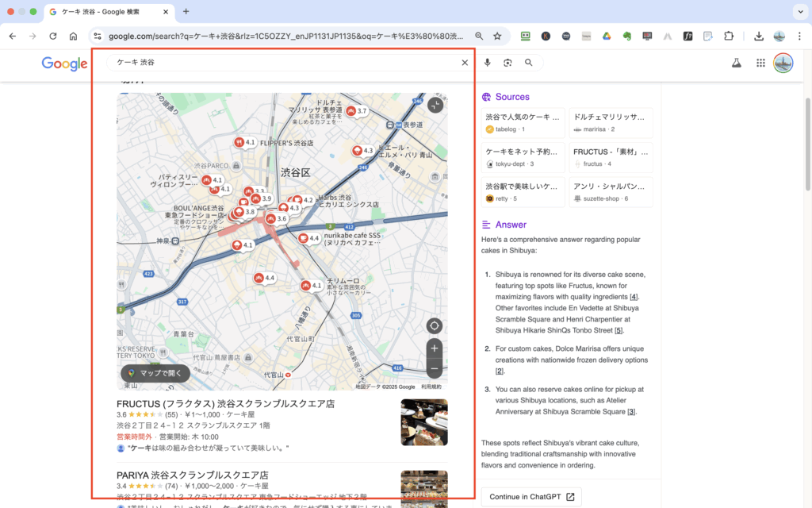Click the チリムーロ 4.1 map pin
Screen dimensions: 812x508
point(311,285)
